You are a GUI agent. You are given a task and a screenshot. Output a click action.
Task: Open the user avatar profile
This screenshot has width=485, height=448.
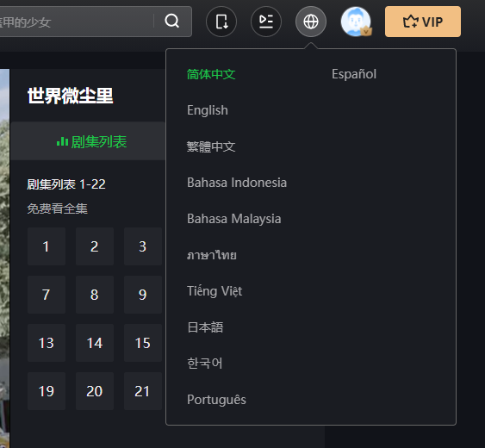coord(356,22)
